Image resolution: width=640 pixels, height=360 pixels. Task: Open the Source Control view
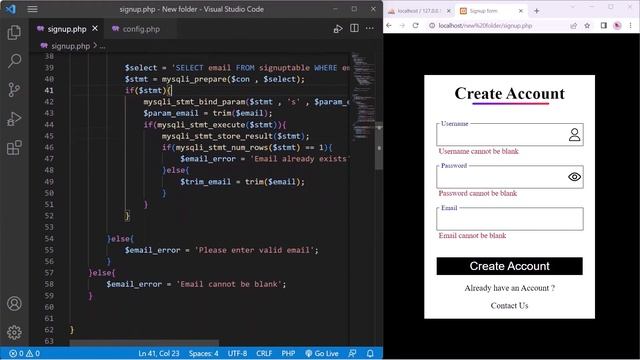pos(14,90)
